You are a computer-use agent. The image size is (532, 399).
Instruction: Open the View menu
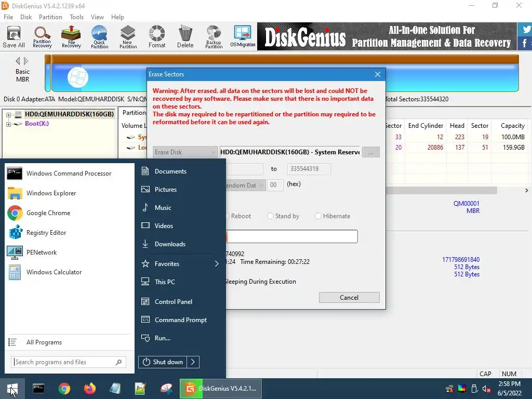[97, 17]
